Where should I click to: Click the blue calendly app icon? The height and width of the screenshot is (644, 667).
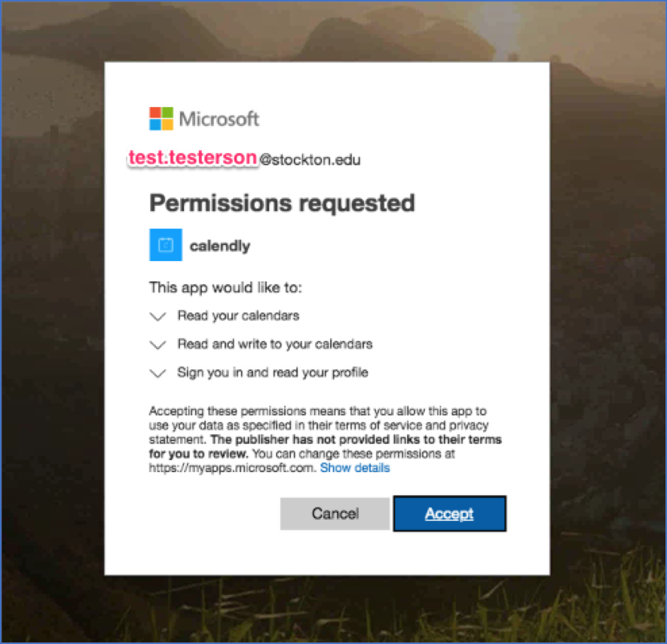click(x=166, y=245)
